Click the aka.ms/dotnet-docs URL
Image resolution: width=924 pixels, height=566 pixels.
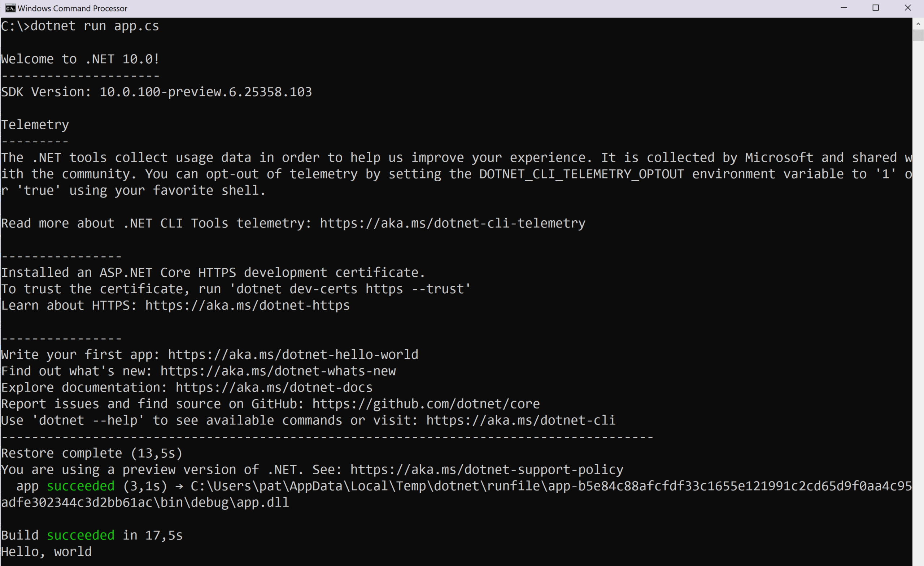coord(274,387)
